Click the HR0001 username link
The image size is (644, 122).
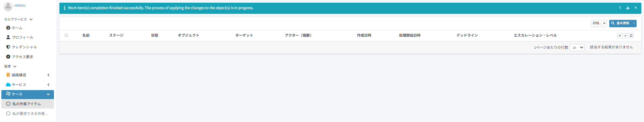coord(20,6)
